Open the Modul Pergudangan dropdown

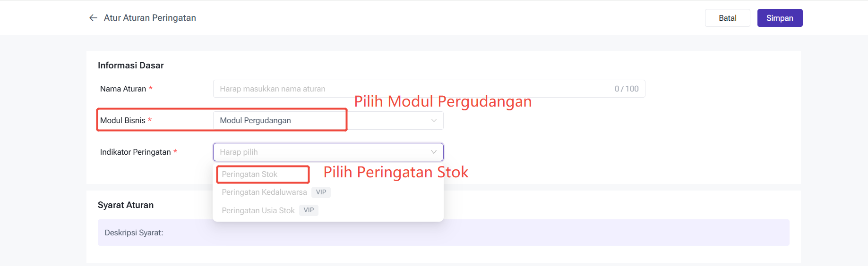pos(279,120)
